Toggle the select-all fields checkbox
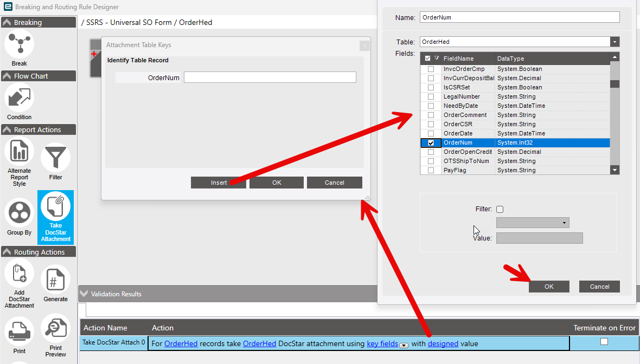Screen dimensions: 640x364 pyautogui.click(x=428, y=58)
